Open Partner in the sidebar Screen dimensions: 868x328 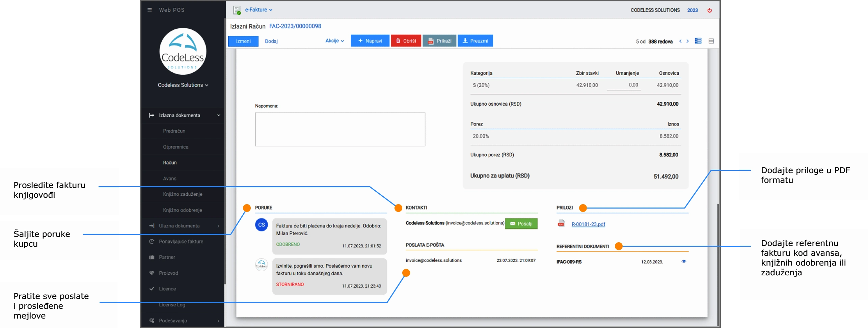coord(167,257)
